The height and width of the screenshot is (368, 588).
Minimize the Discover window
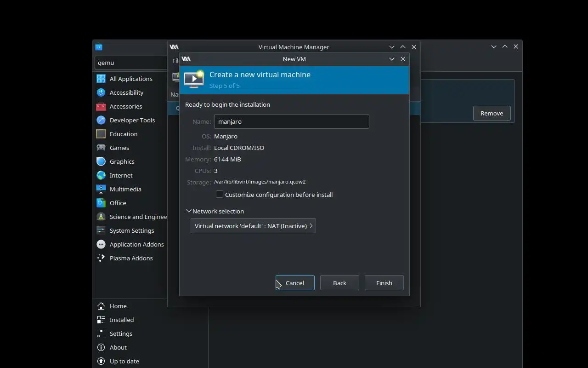point(494,46)
